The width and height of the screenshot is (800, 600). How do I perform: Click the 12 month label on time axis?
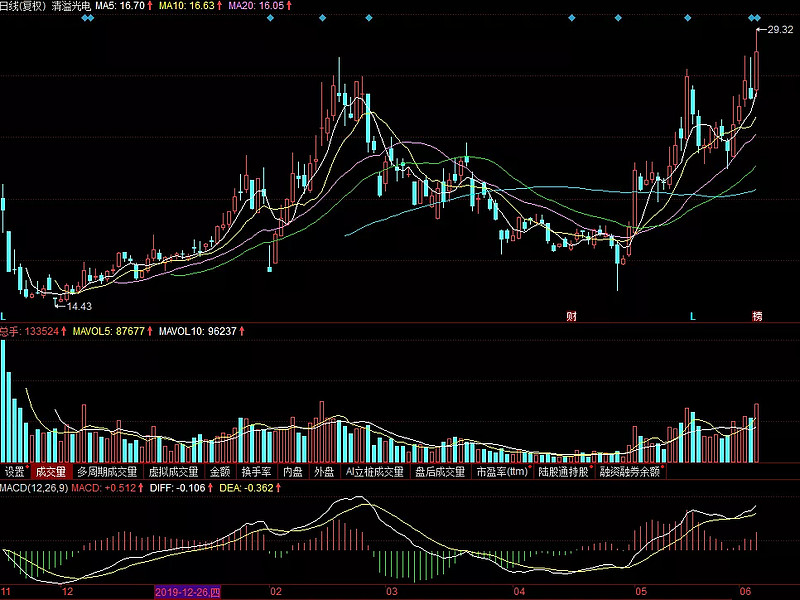tap(67, 592)
